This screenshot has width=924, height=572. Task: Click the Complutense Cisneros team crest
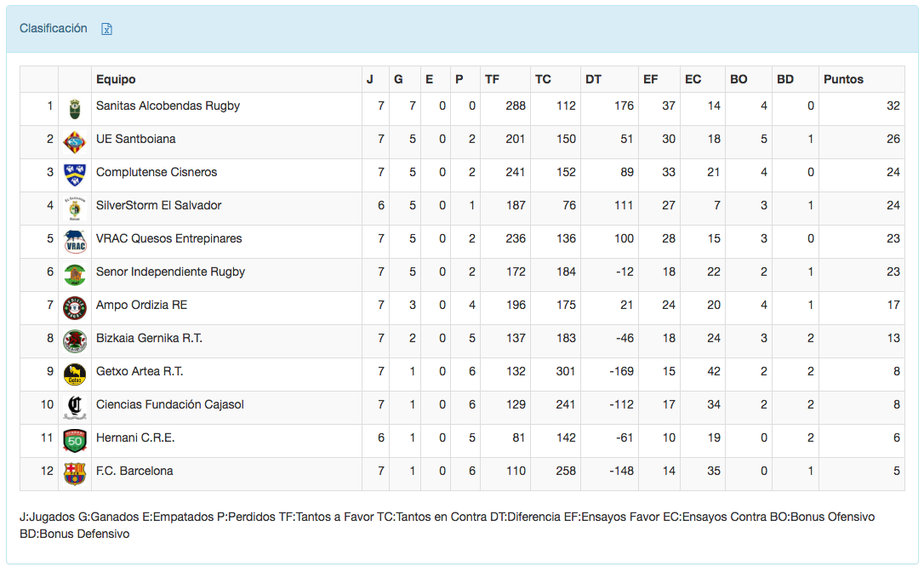click(x=75, y=174)
